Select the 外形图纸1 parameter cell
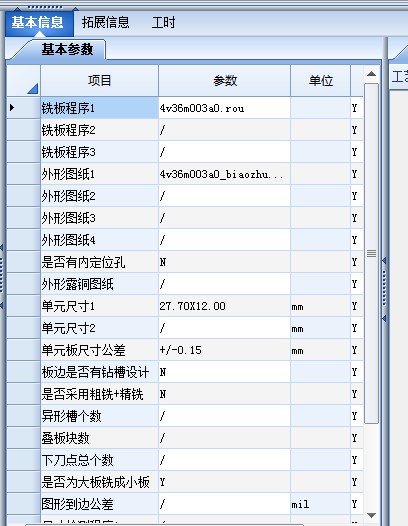 (224, 174)
